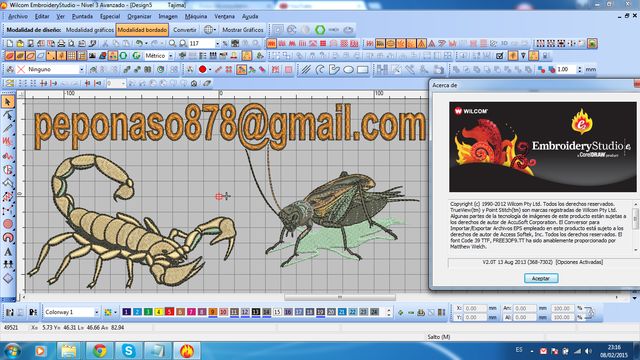Click the Convertir button
The height and width of the screenshot is (360, 640).
pos(184,30)
